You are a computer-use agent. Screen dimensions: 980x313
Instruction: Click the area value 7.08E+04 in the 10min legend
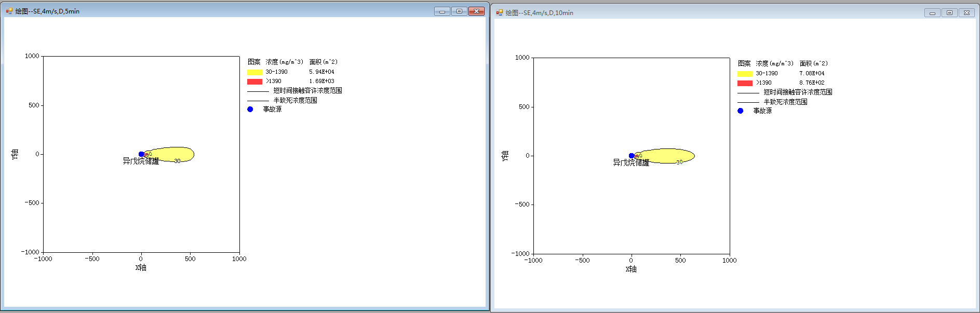click(812, 73)
